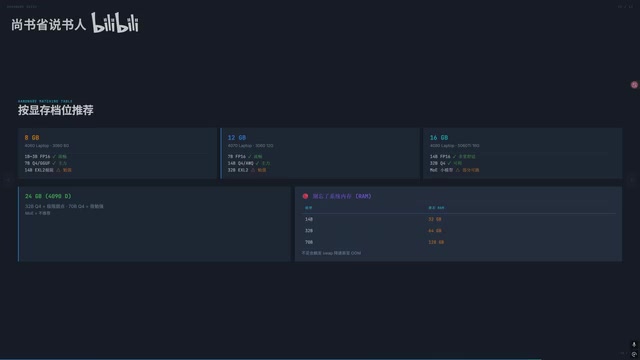Click the slide counter at top right
The image size is (640, 360).
625,7
